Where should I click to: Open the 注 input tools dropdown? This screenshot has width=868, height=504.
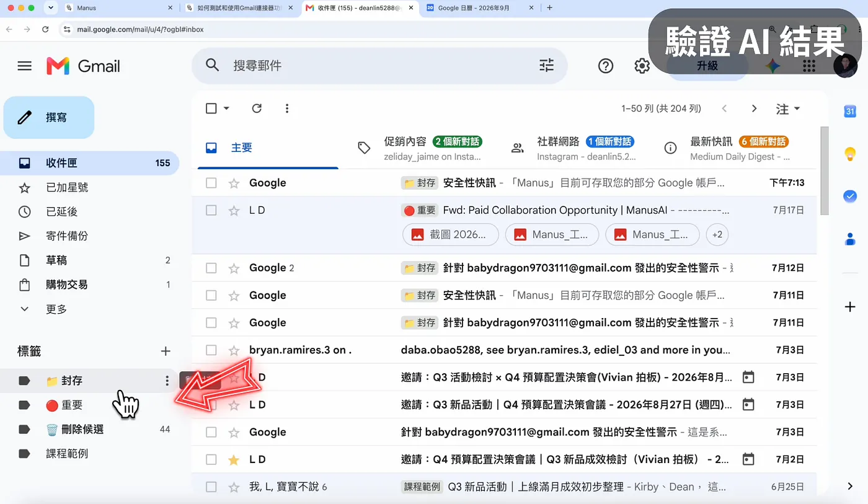tap(788, 109)
